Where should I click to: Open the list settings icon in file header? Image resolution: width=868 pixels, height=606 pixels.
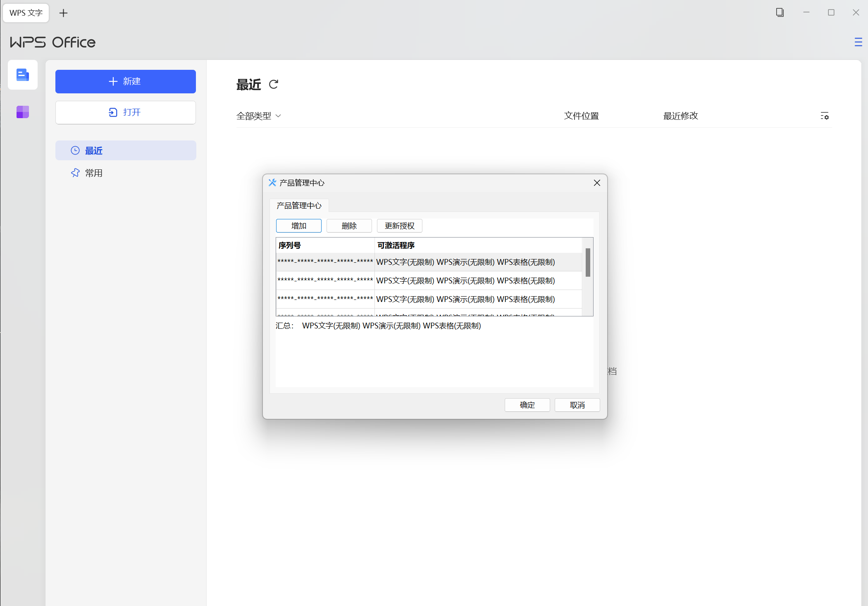click(x=824, y=116)
